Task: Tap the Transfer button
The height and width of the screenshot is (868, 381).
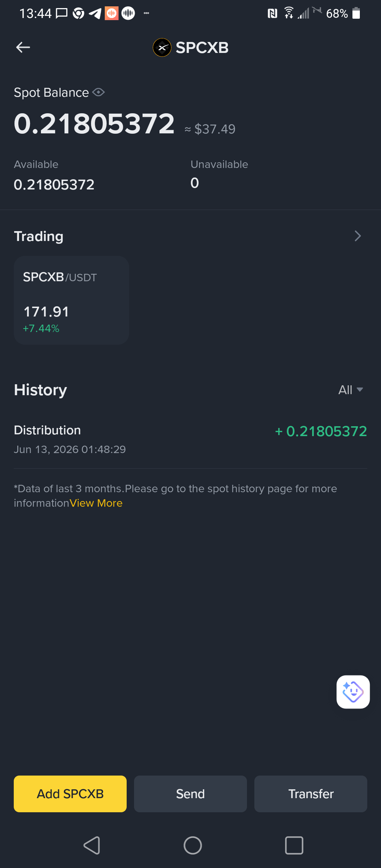Action: 311,794
